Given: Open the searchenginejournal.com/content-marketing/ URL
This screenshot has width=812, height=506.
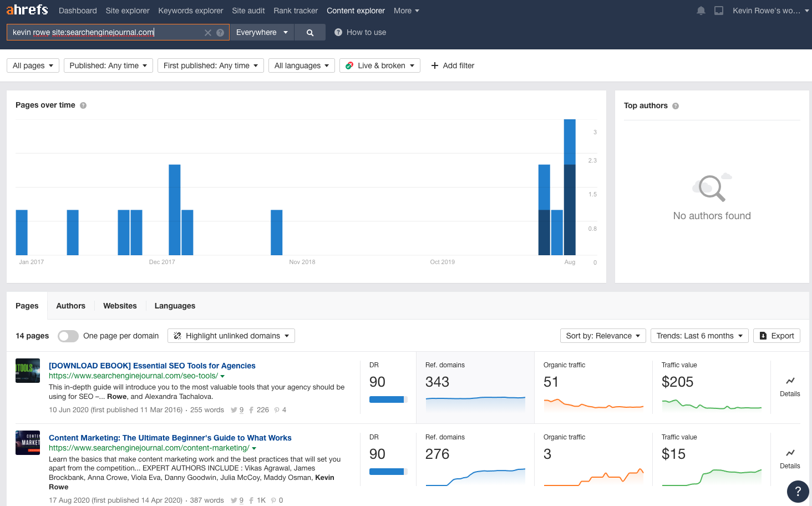Looking at the screenshot, I should pos(149,448).
